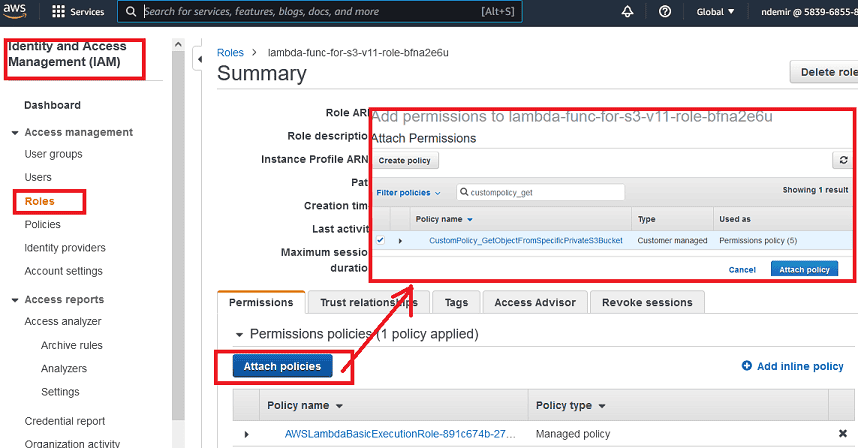Toggle checkbox for CustomPolicy_GetObjectFromSpecificPrivateS3Bucket
Viewport: 858px width, 448px height.
[380, 240]
